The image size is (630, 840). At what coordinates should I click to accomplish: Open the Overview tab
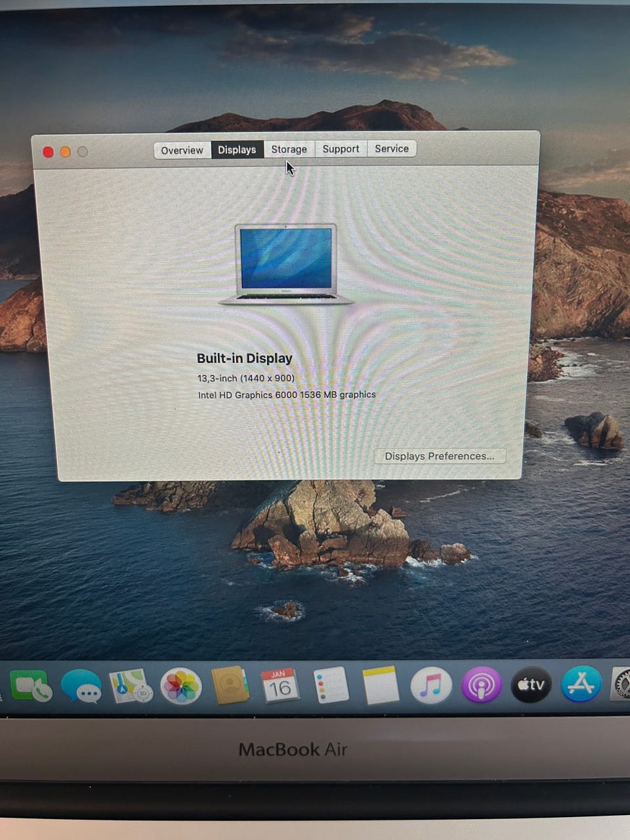182,150
